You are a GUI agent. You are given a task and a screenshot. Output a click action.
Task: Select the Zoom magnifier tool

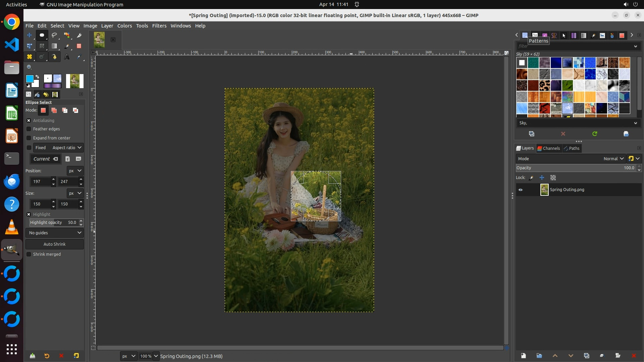tap(30, 67)
